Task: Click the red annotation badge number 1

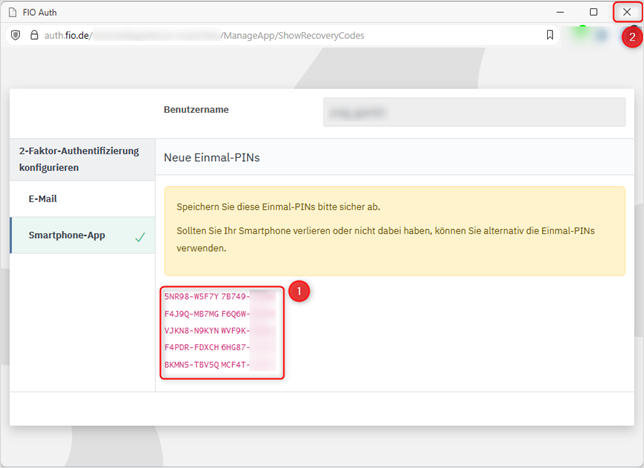Action: (299, 292)
